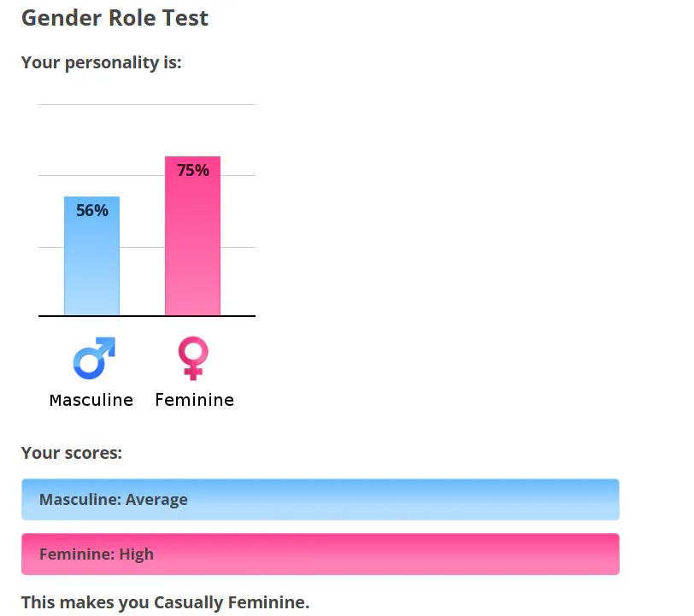Click the 56% label on the bar
694x616 pixels.
(92, 210)
